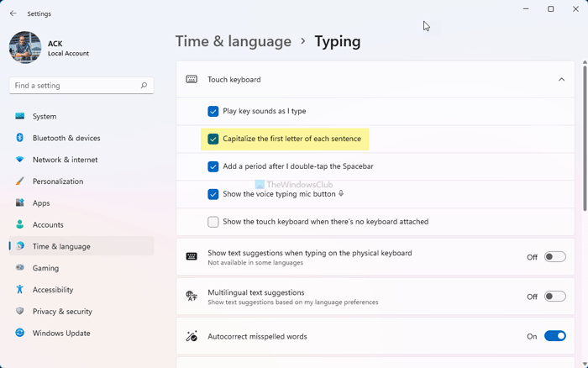Open the System settings page
Viewport: 588px width, 368px height.
tap(45, 117)
